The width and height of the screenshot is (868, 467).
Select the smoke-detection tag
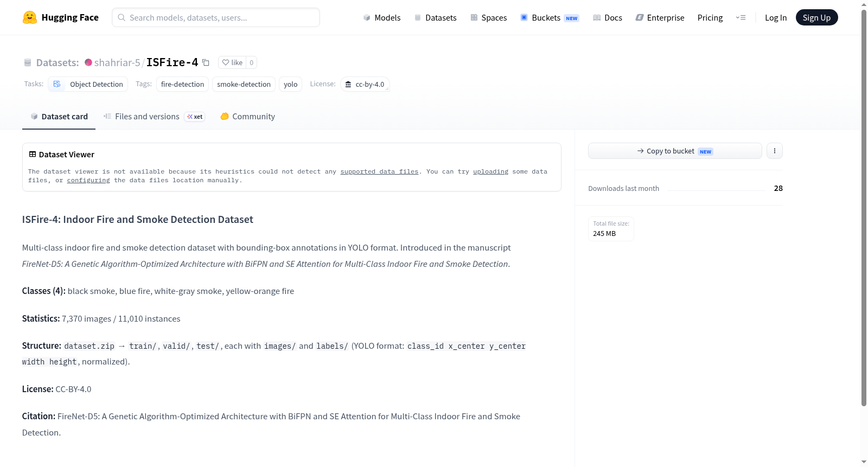click(x=244, y=84)
